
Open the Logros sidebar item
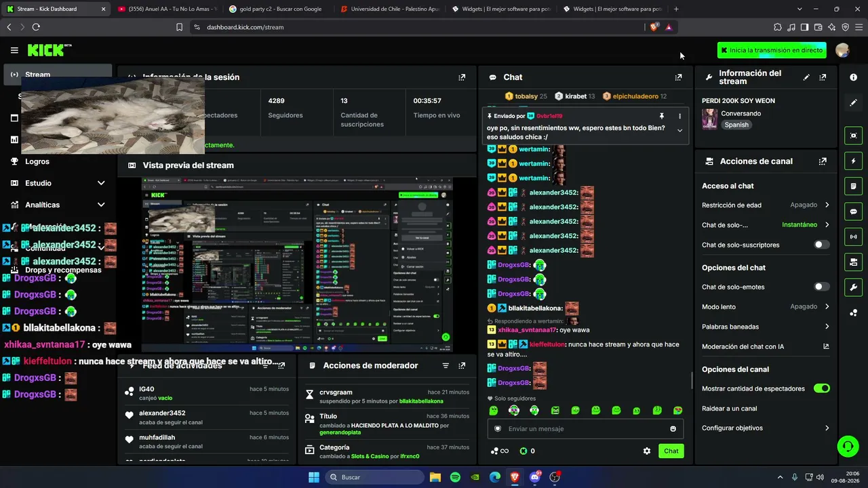[58, 161]
